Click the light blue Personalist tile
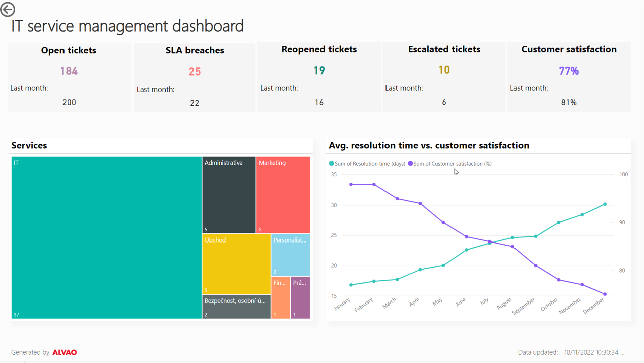The width and height of the screenshot is (644, 363). point(291,255)
